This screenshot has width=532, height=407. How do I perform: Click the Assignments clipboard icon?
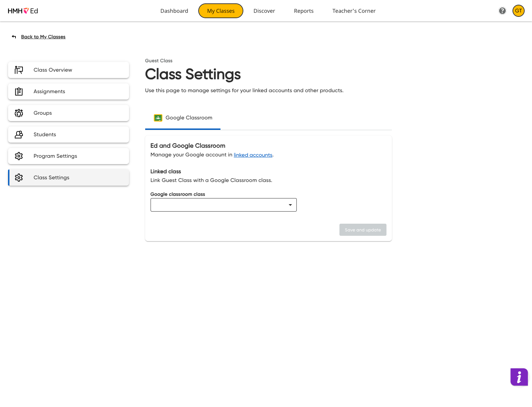[19, 91]
